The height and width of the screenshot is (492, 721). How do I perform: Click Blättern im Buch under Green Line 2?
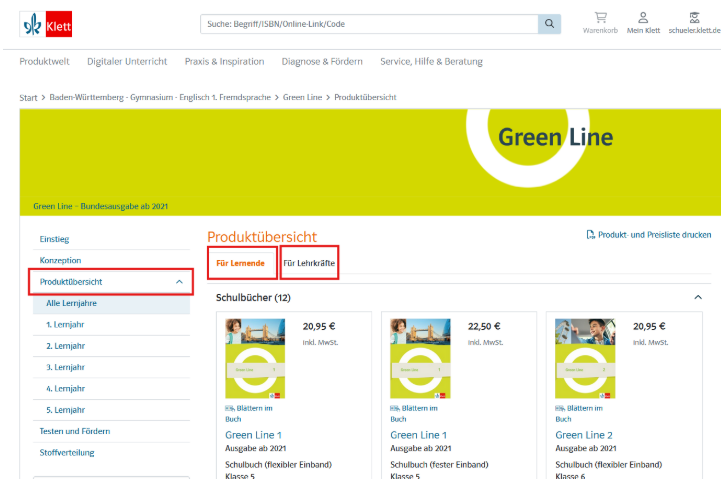pyautogui.click(x=579, y=413)
